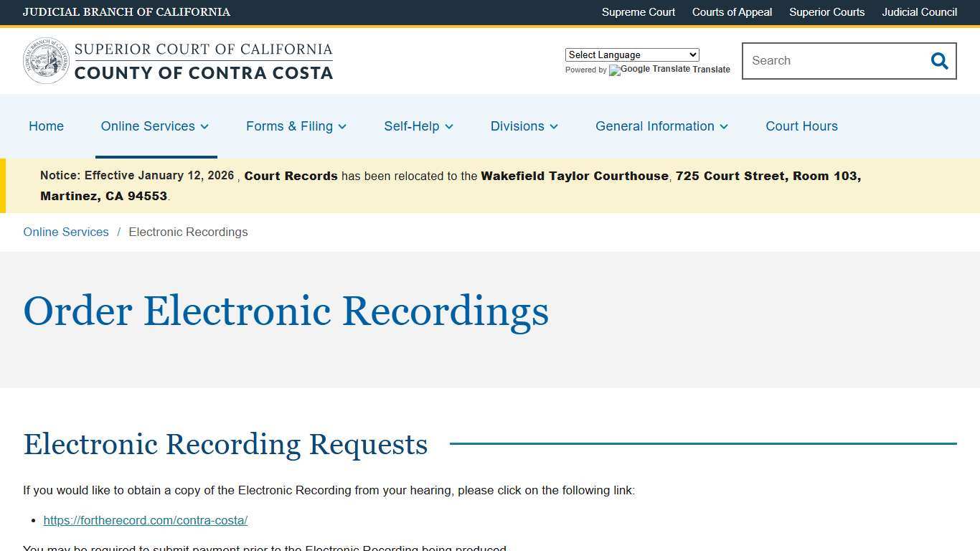Screen dimensions: 980x551
Task: Select the Electronic Recordings breadcrumb label
Action: click(188, 232)
